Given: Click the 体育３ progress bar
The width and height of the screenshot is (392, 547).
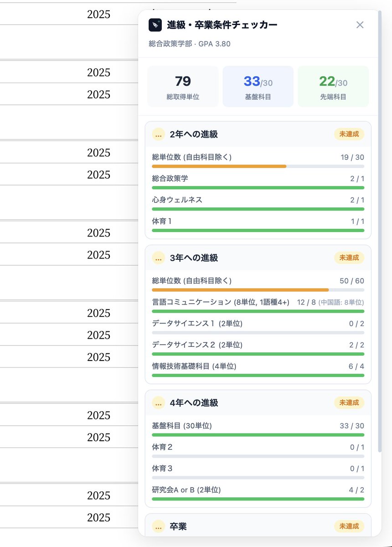Looking at the screenshot, I should (x=258, y=478).
